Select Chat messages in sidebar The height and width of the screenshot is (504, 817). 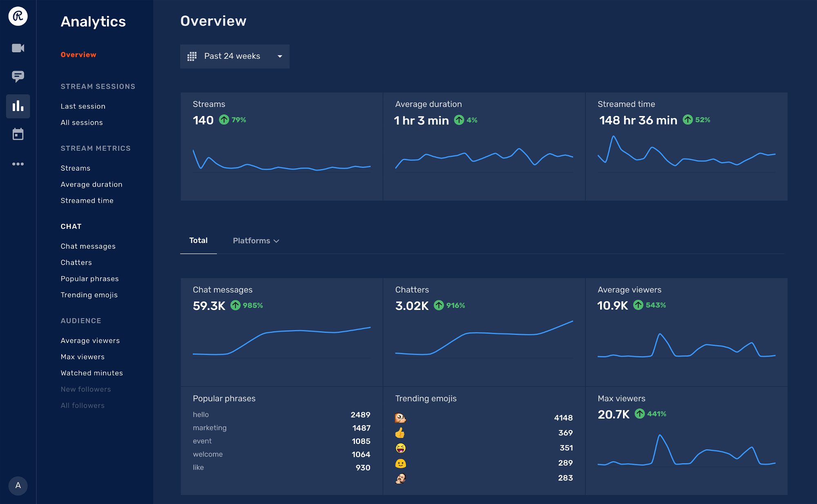point(88,246)
